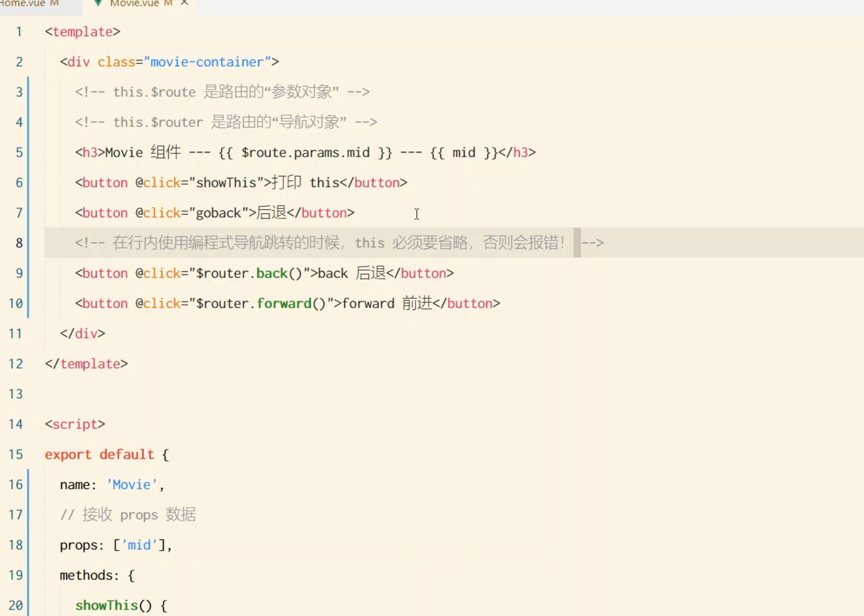Select the Movie.vue tab label
864x616 pixels.
pyautogui.click(x=134, y=3)
